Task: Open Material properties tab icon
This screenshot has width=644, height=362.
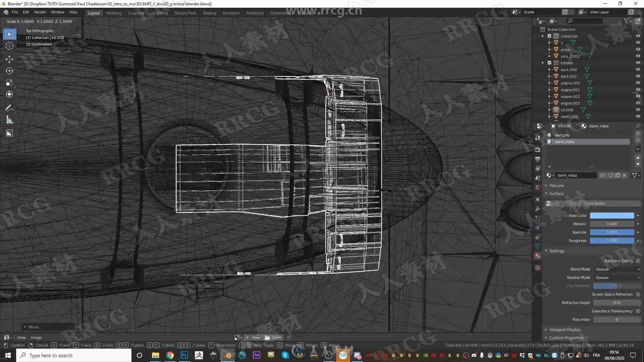Action: (x=538, y=256)
